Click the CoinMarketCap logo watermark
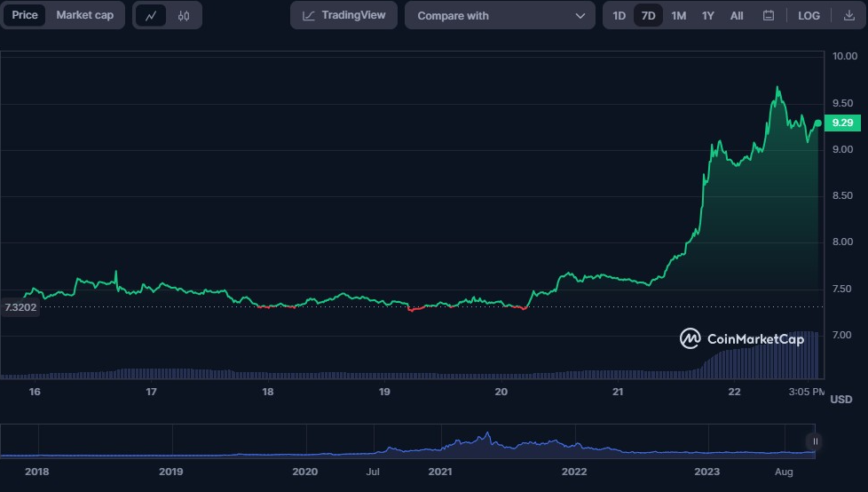The width and height of the screenshot is (868, 492). click(742, 338)
